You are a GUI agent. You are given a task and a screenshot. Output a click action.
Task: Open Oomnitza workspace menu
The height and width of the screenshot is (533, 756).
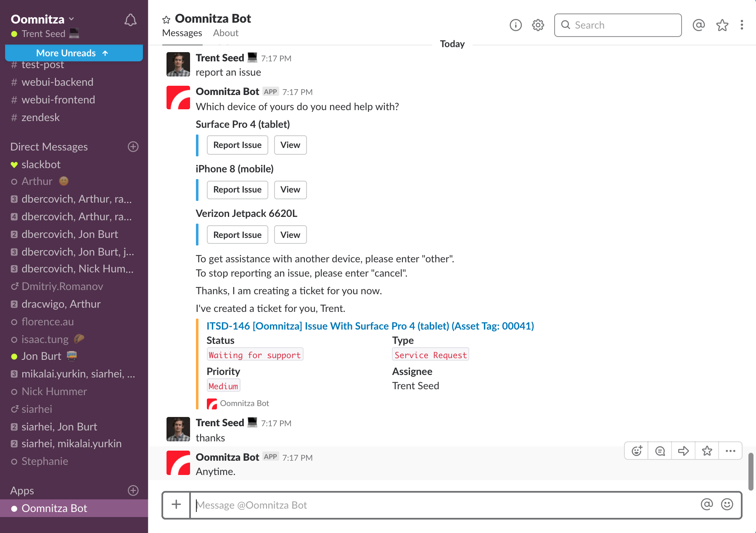click(42, 19)
